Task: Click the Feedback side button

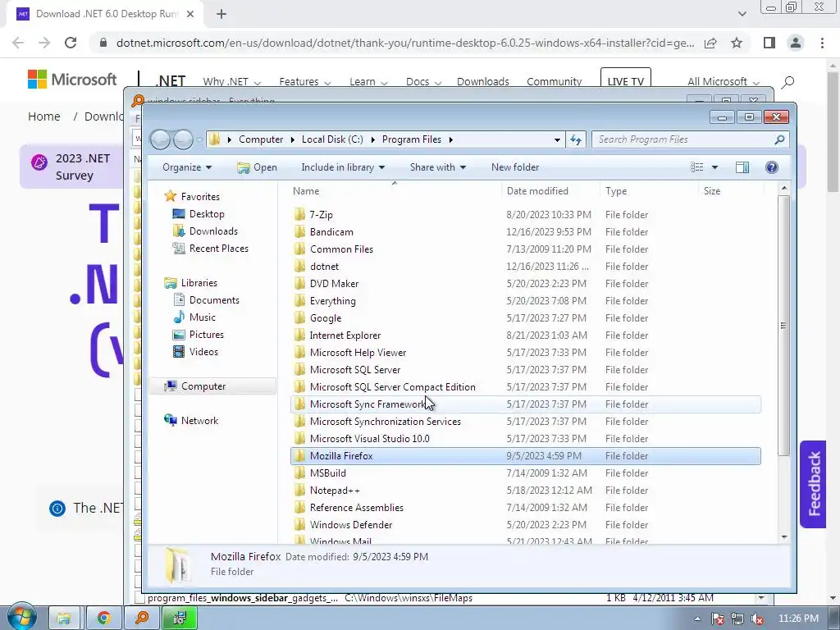Action: coord(813,484)
